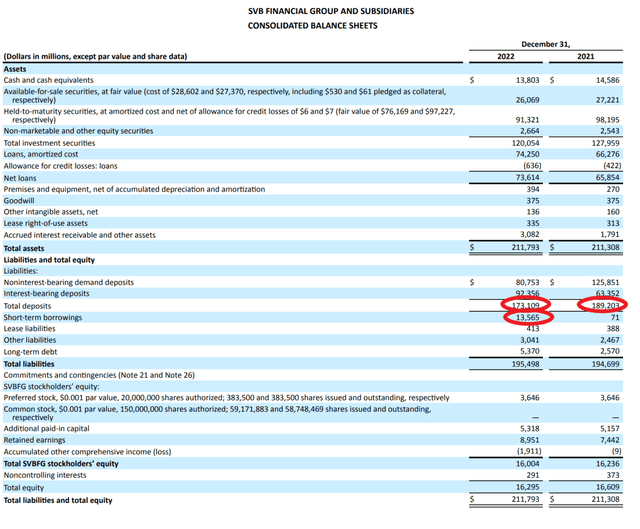The width and height of the screenshot is (640, 529).
Task: Click the 'Short-term borrowings' label
Action: click(x=43, y=318)
